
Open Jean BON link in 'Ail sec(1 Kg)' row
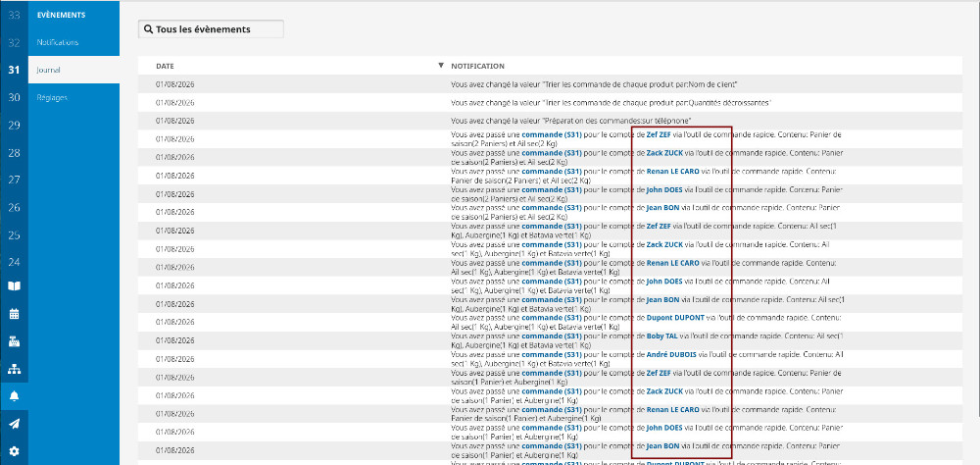[662, 300]
